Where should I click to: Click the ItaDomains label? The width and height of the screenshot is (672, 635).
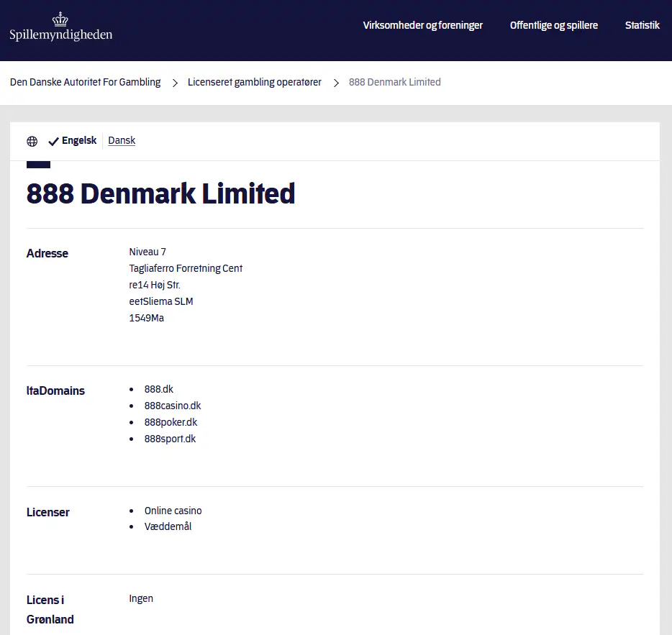pos(55,390)
